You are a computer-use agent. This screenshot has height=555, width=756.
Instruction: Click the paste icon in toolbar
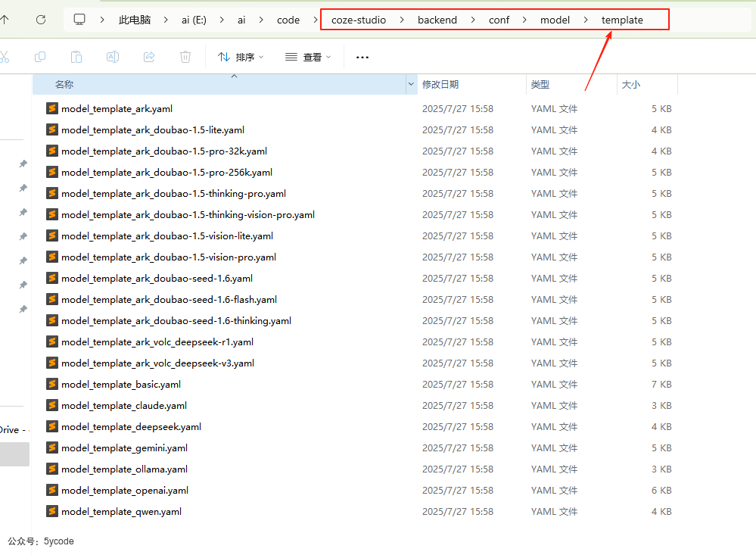[x=76, y=57]
